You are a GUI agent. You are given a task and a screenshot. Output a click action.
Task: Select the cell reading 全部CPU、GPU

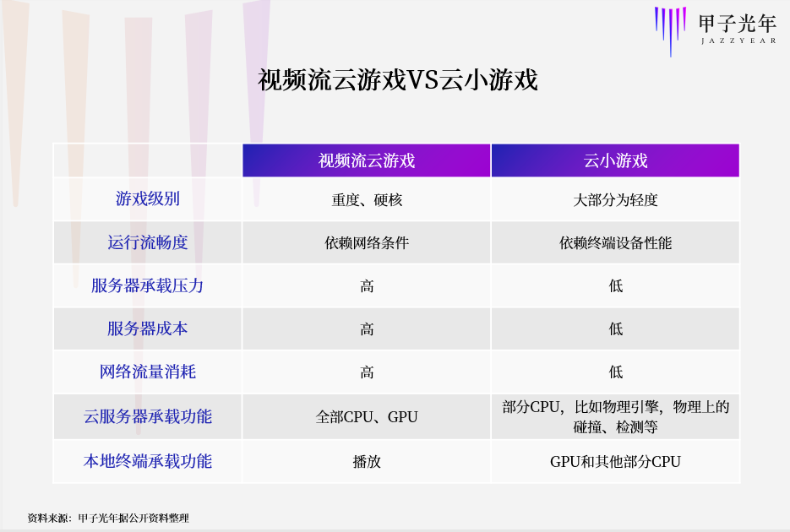pyautogui.click(x=366, y=416)
